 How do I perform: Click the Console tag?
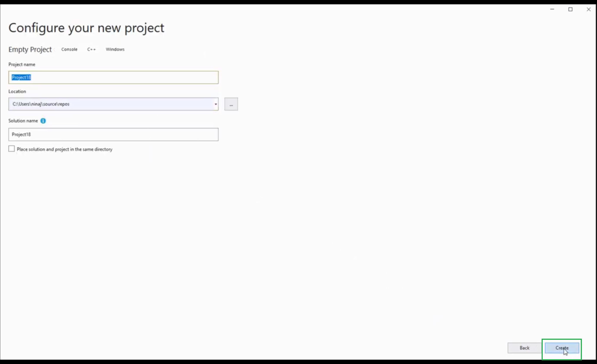pos(69,49)
